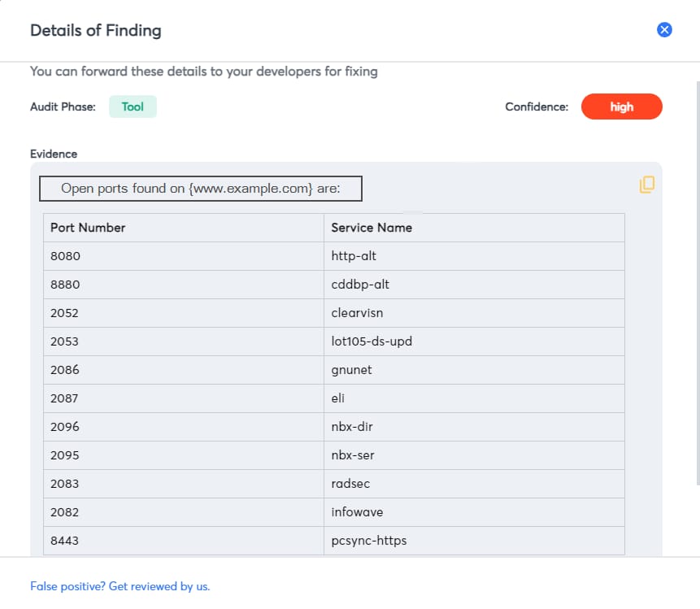700x609 pixels.
Task: Select the nbx-dir service cell
Action: 474,427
